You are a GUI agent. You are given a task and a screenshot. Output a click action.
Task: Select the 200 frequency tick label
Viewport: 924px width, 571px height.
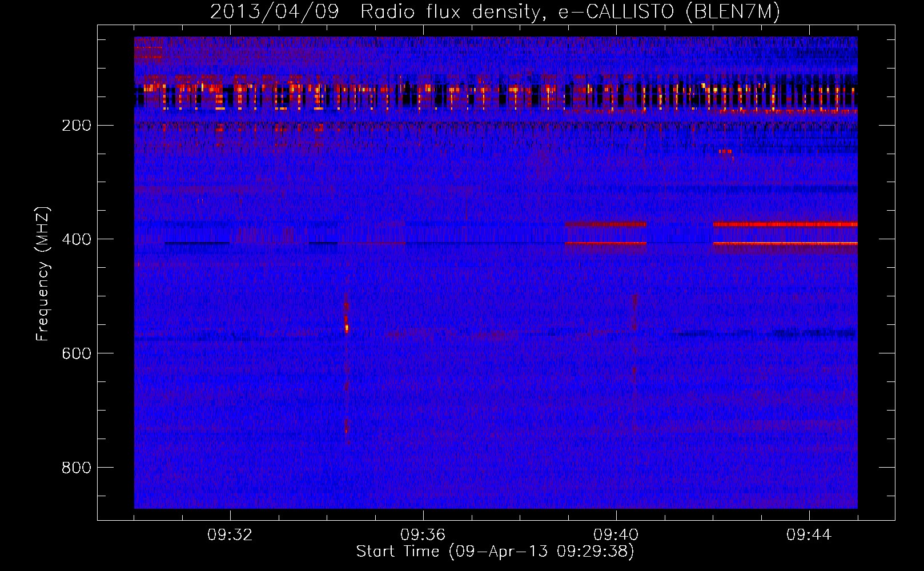(77, 126)
